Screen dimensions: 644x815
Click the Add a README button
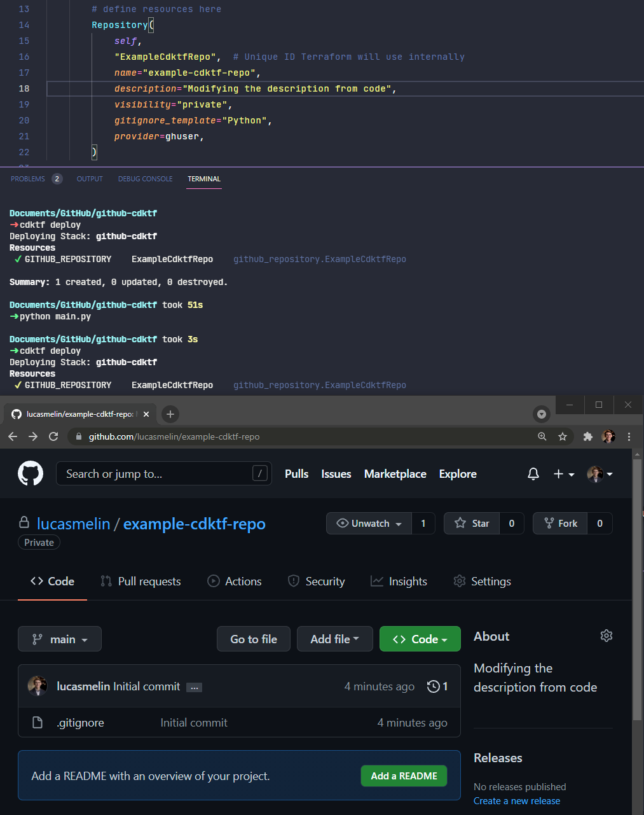click(x=404, y=776)
